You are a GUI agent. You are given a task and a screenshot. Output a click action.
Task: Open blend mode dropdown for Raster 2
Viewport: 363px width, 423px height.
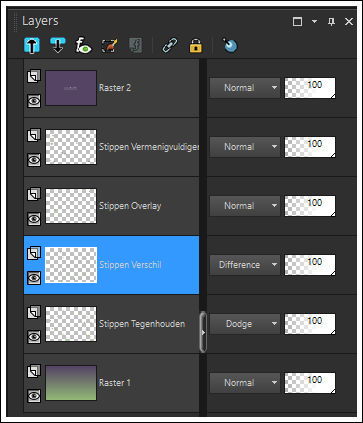(245, 88)
